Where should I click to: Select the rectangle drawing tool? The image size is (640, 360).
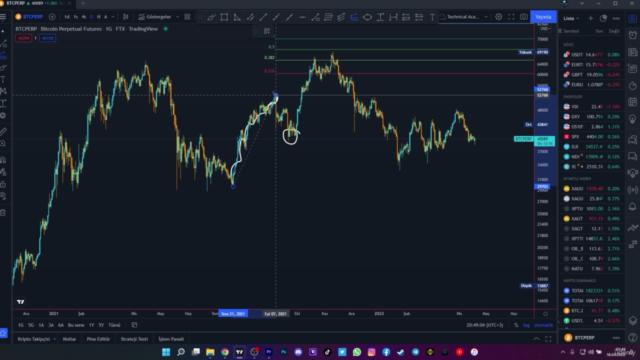(224, 17)
